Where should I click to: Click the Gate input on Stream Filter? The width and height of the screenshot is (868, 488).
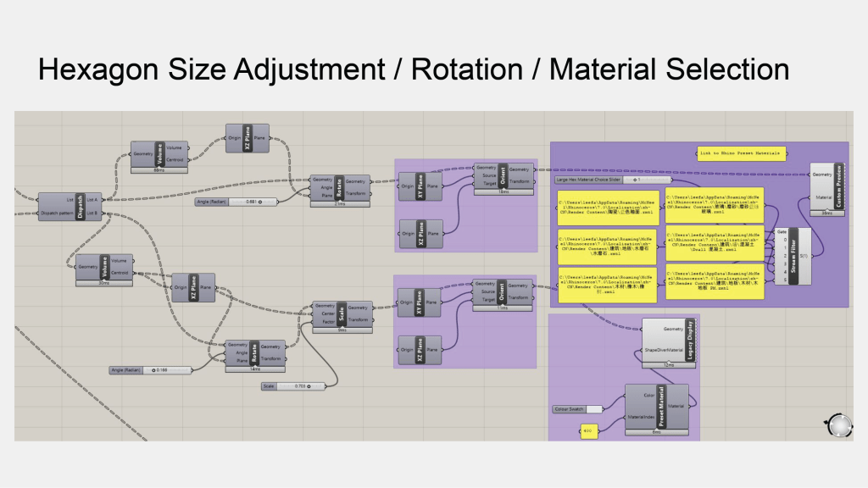[781, 231]
